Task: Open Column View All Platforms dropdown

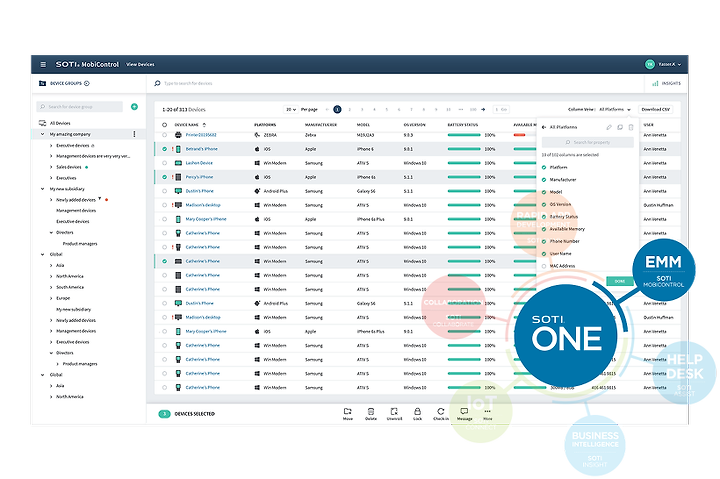Action: coord(615,109)
